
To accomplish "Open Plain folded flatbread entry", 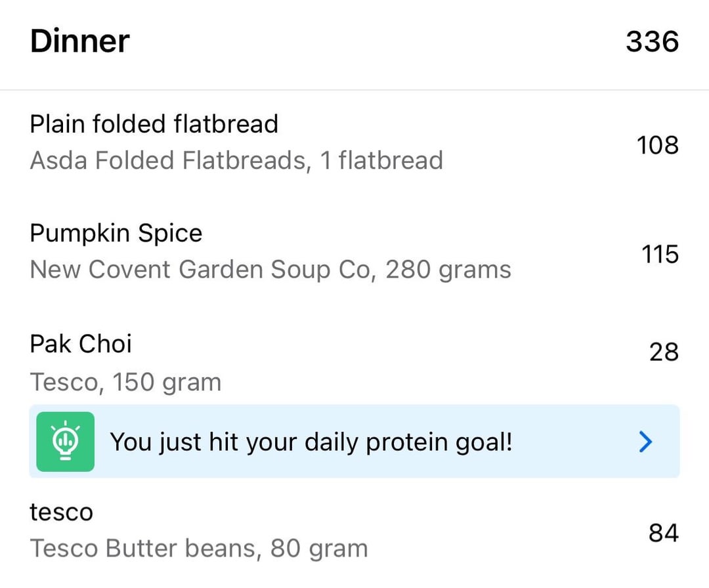I will pos(354,143).
